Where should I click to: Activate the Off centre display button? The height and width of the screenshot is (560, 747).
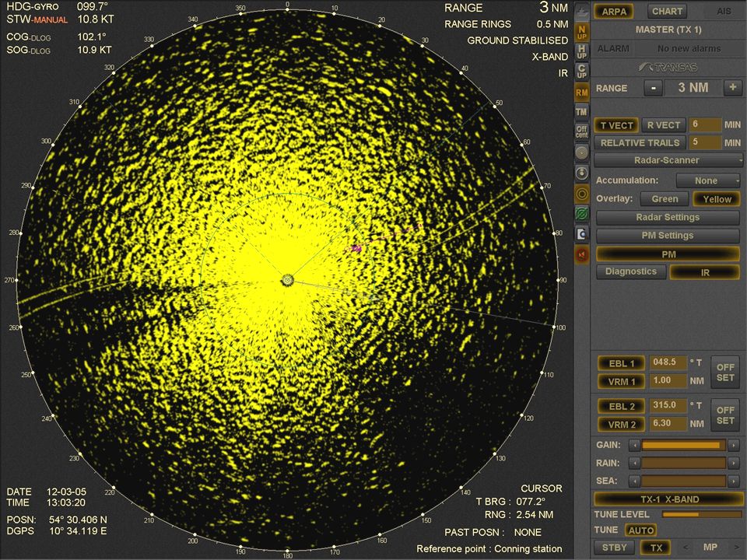[x=582, y=132]
